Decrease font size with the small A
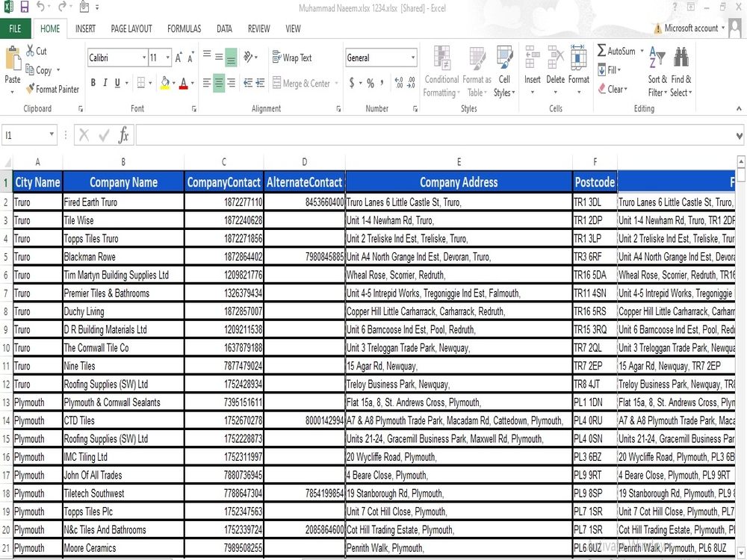 [190, 57]
